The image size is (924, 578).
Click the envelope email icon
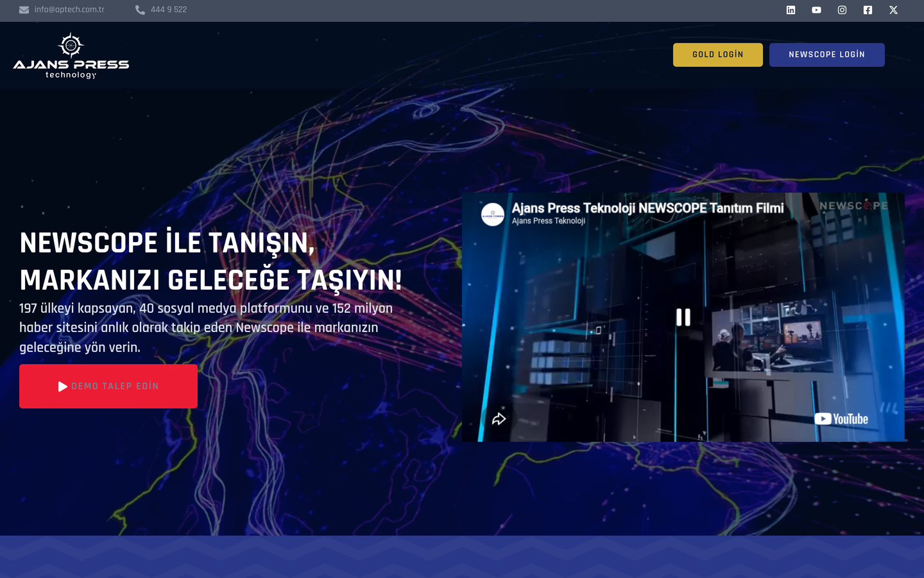point(24,10)
